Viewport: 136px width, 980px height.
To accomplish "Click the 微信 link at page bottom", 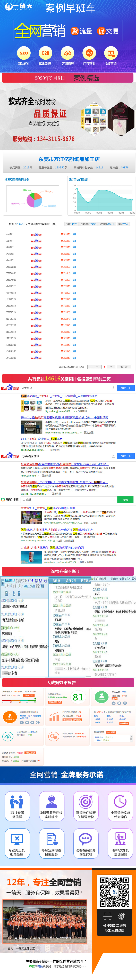I will 31,966.
